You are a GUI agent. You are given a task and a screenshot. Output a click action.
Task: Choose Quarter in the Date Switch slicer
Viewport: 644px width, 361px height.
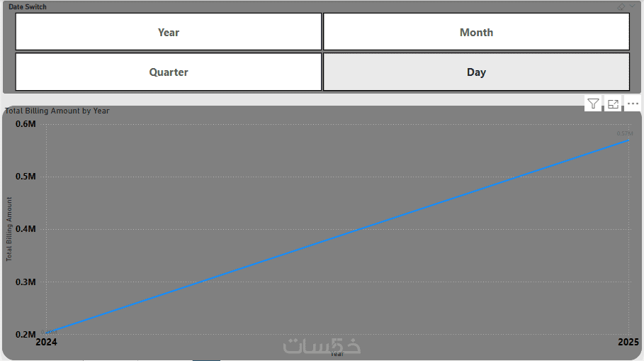(x=169, y=72)
